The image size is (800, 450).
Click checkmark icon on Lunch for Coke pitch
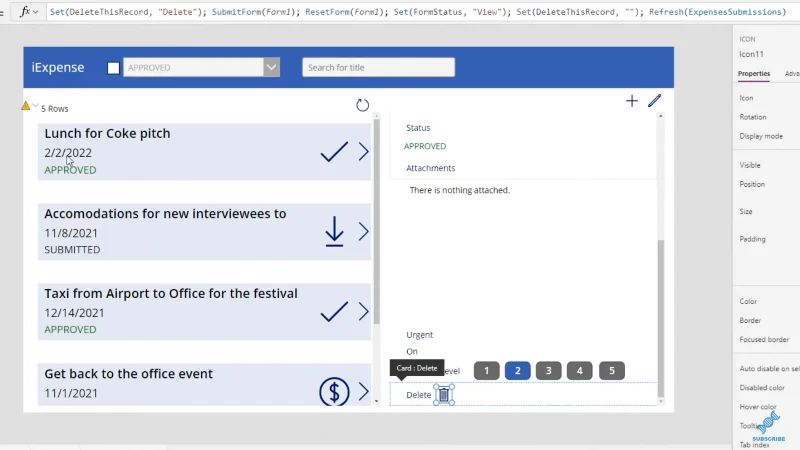[334, 152]
